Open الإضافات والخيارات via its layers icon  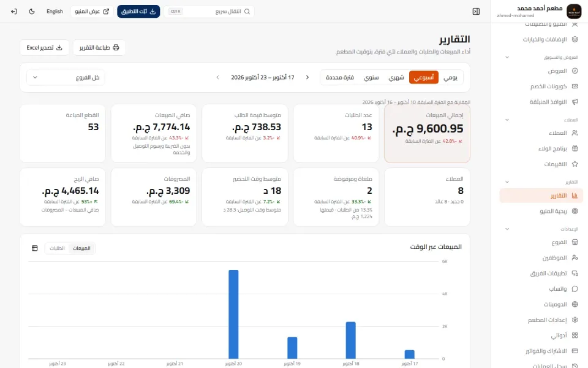tap(575, 39)
